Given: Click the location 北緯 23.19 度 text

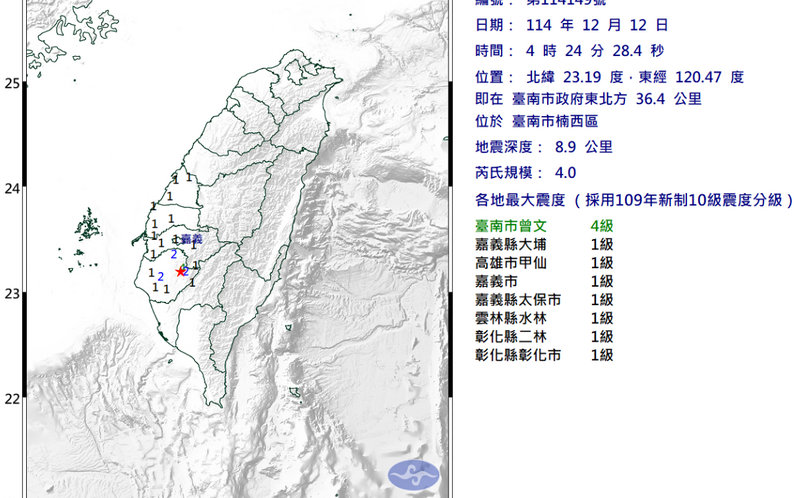Looking at the screenshot, I should (x=575, y=77).
